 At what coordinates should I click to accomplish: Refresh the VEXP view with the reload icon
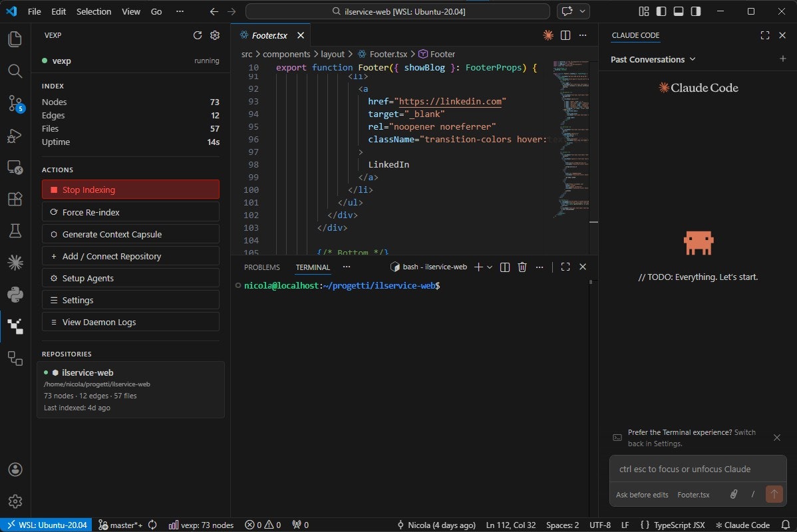198,35
